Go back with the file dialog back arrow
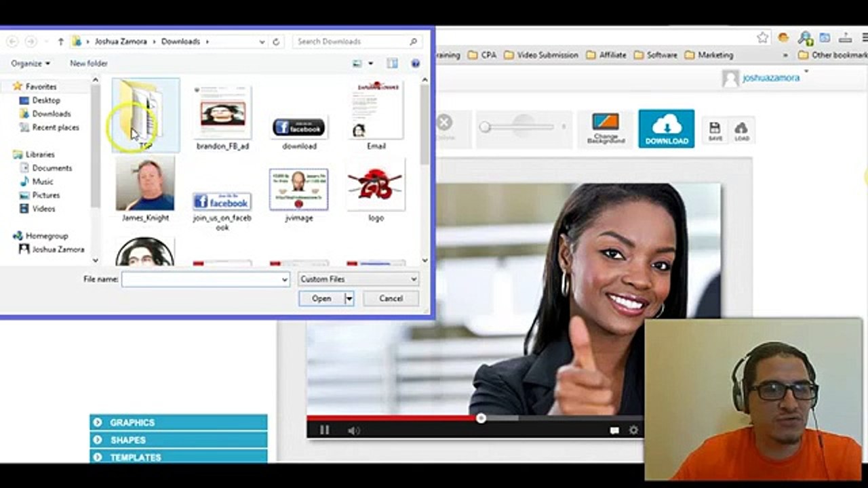This screenshot has width=868, height=488. tap(12, 41)
